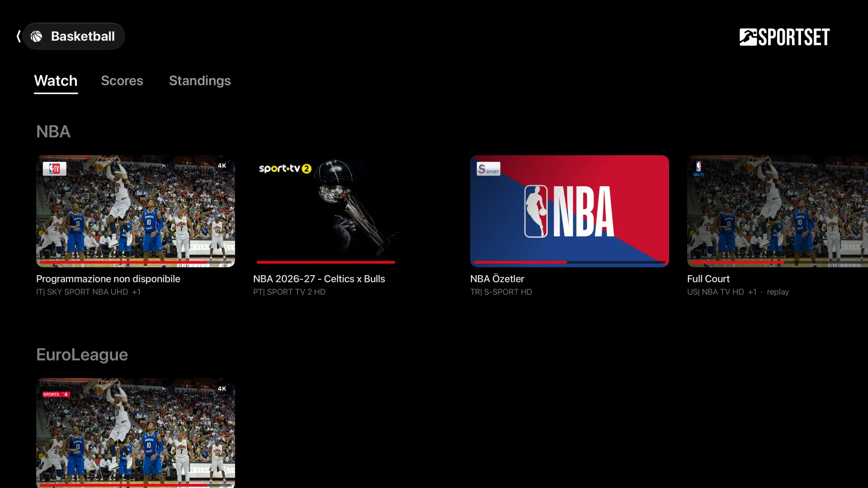Image resolution: width=868 pixels, height=488 pixels.
Task: Click the NBA section heading
Action: pos(53,132)
